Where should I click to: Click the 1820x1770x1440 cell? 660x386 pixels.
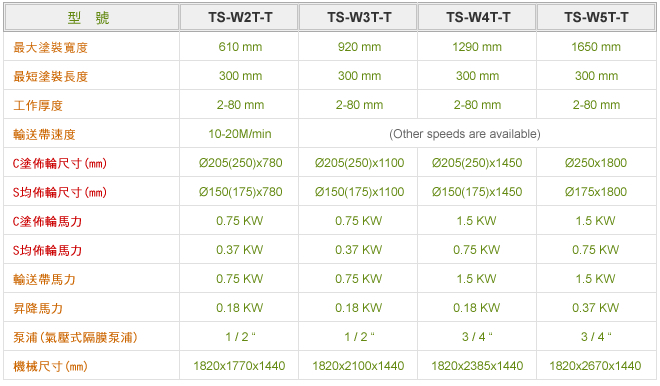click(x=239, y=366)
